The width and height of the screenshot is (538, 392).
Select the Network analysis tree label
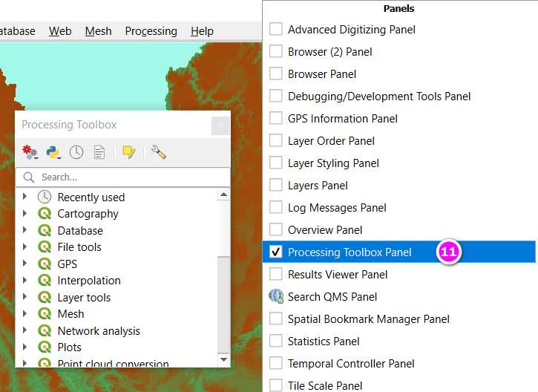pos(99,331)
